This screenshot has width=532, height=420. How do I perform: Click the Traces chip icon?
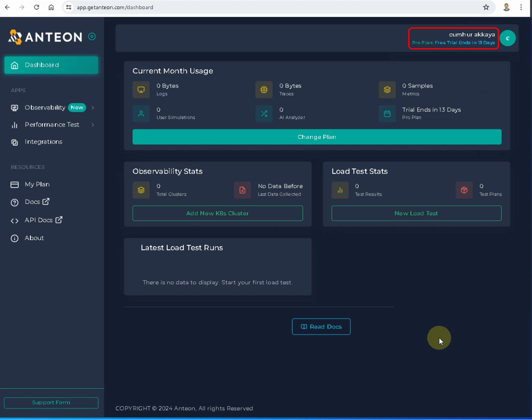[264, 90]
